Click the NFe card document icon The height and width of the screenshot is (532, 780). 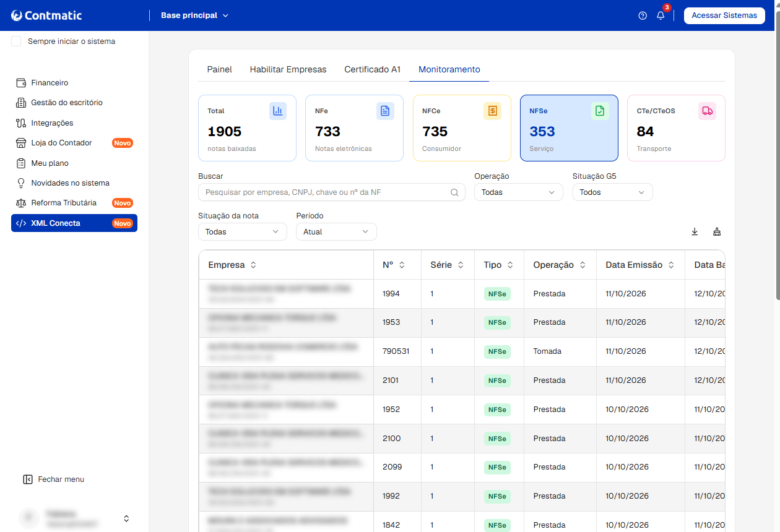385,111
